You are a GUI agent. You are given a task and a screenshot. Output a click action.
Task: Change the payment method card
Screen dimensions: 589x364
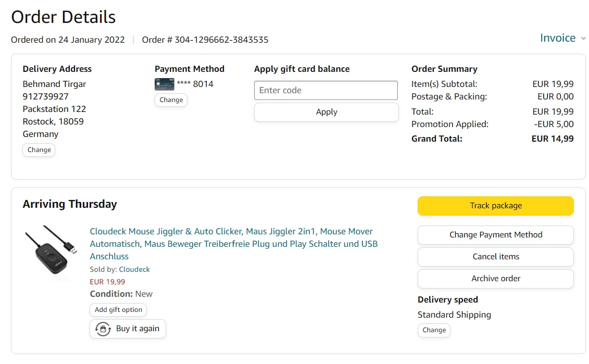pos(171,100)
